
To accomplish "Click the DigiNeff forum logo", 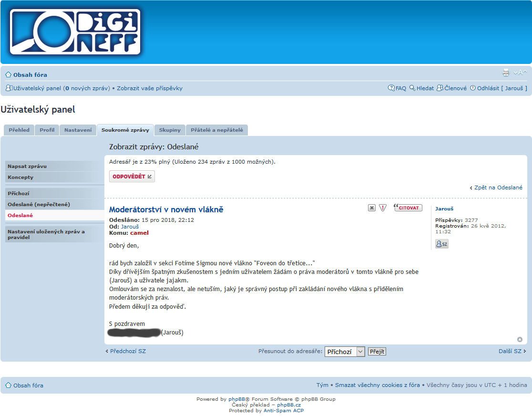I will click(75, 32).
